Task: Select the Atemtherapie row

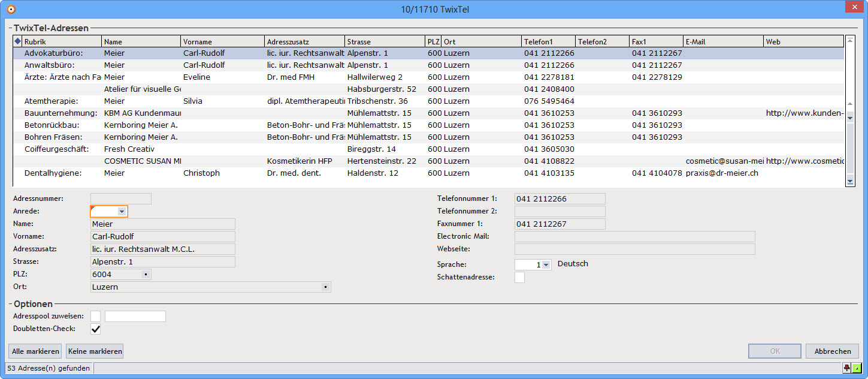Action: (x=428, y=101)
